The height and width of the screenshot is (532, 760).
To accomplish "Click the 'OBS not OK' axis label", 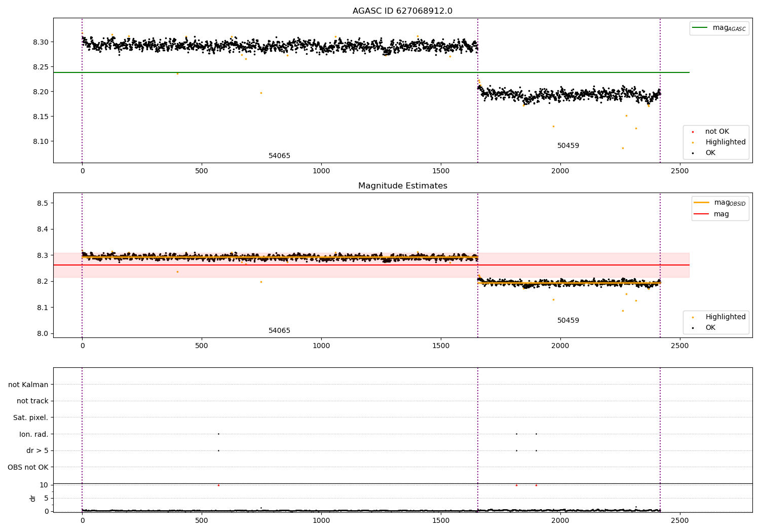I will tap(28, 467).
